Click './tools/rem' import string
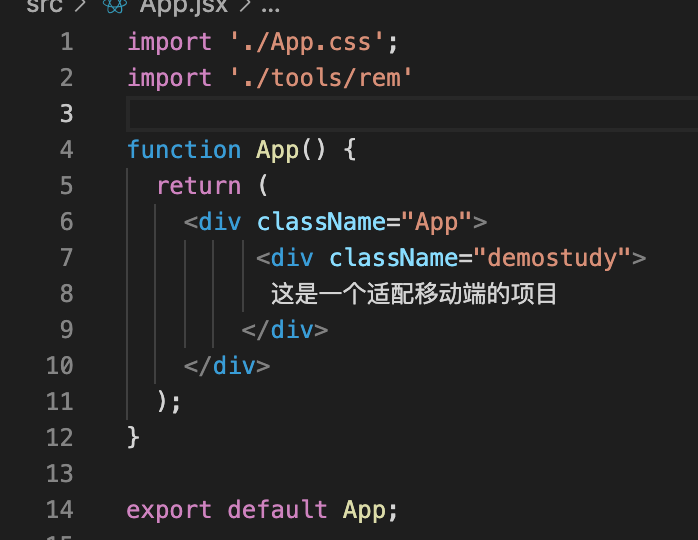 tap(321, 78)
